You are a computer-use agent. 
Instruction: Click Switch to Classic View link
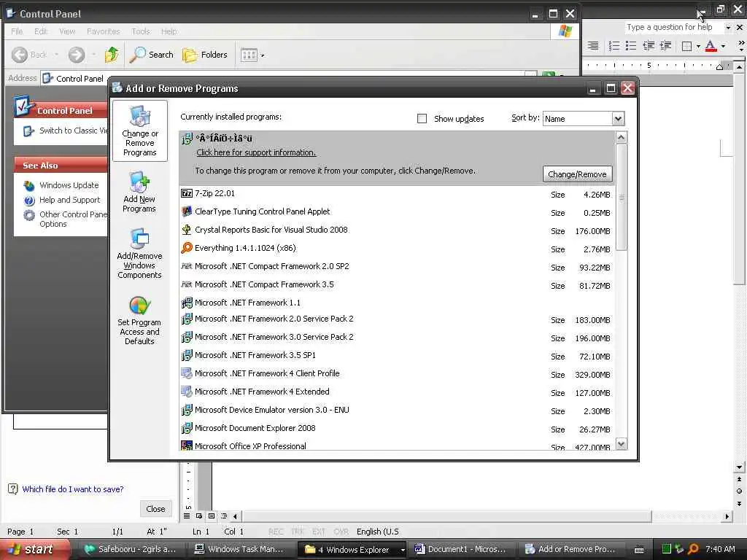click(74, 131)
